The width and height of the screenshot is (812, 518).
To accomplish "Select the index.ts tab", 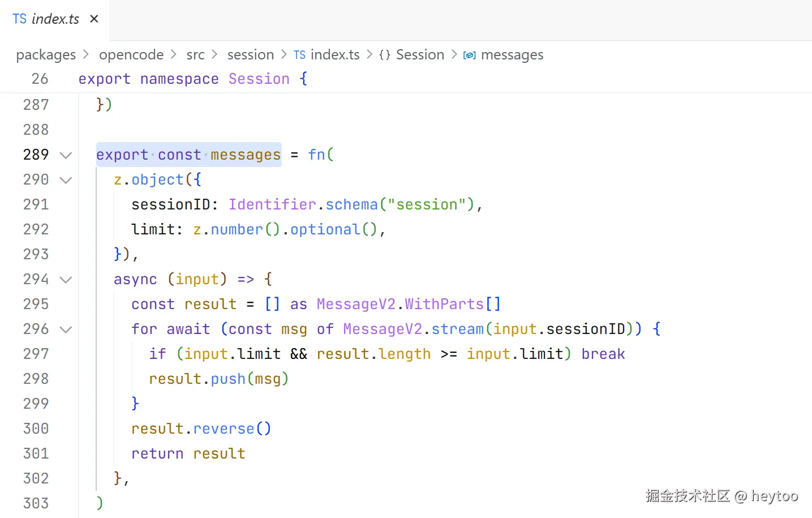I will pos(55,20).
